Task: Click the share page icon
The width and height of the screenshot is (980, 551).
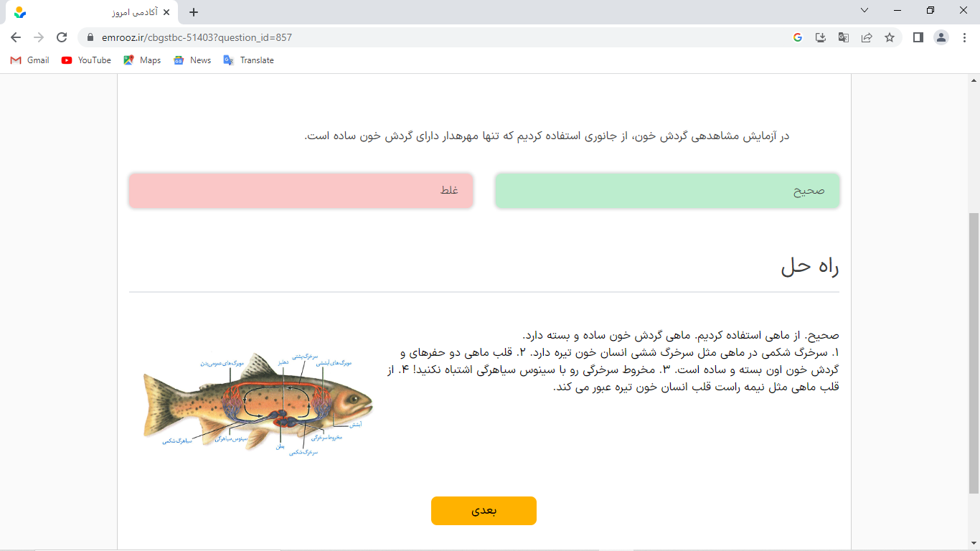Action: (x=867, y=37)
